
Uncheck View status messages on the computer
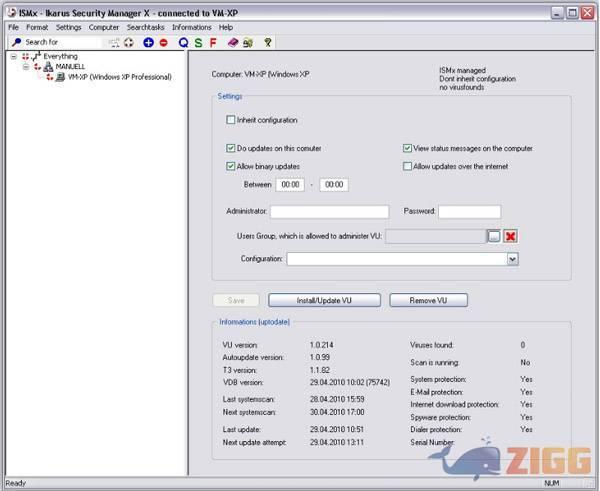click(x=407, y=148)
